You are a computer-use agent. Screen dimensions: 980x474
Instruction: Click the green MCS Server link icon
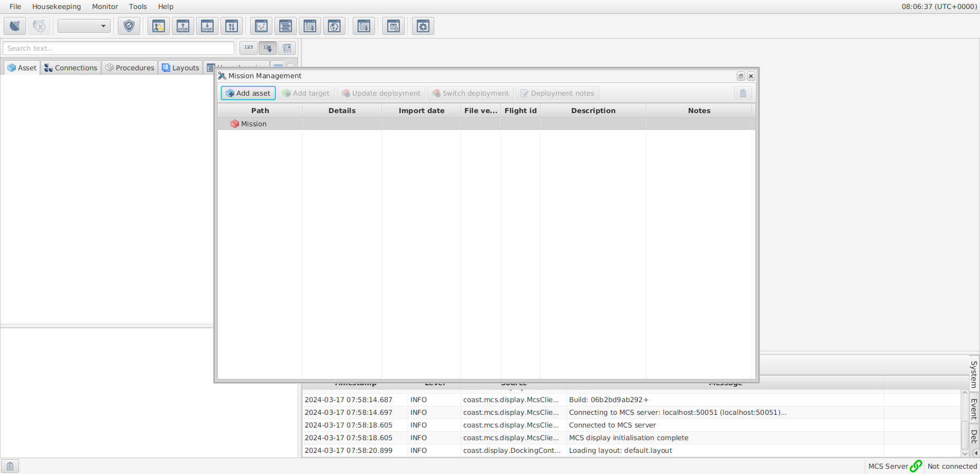(x=916, y=466)
